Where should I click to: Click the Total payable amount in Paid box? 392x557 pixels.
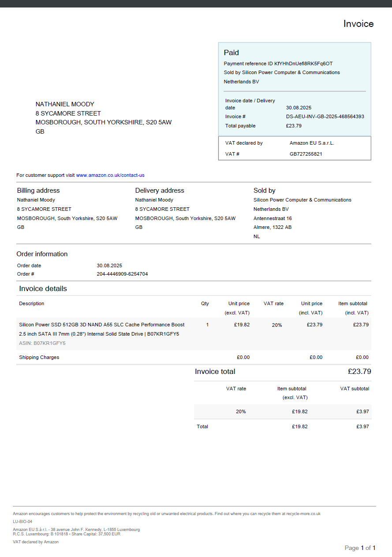pyautogui.click(x=294, y=126)
